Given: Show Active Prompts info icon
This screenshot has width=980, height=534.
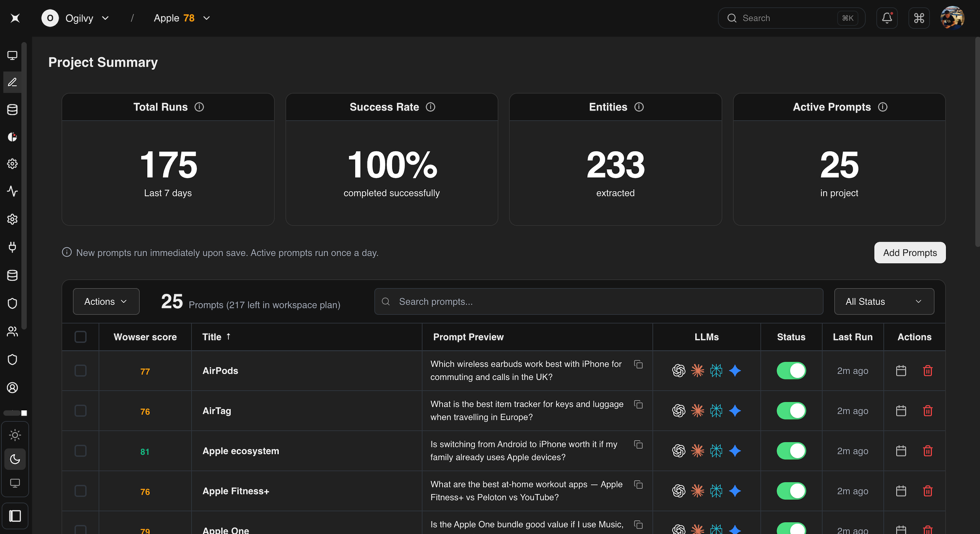Looking at the screenshot, I should tap(883, 107).
